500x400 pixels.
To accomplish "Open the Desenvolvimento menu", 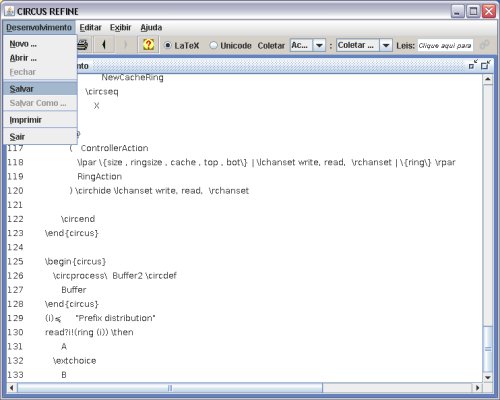I will [39, 27].
